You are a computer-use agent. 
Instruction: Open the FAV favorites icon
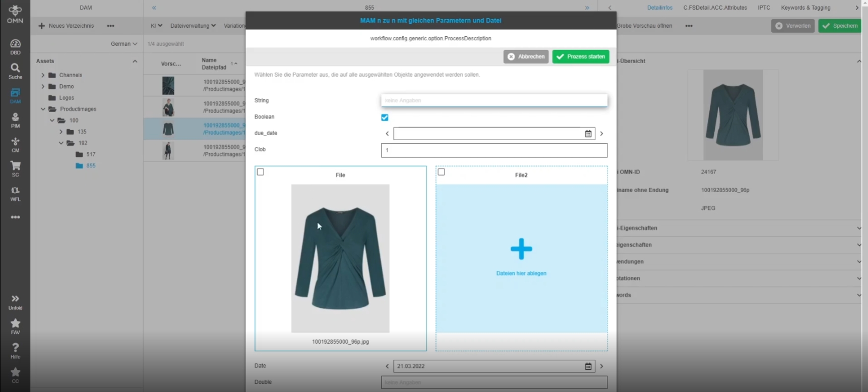pyautogui.click(x=15, y=326)
